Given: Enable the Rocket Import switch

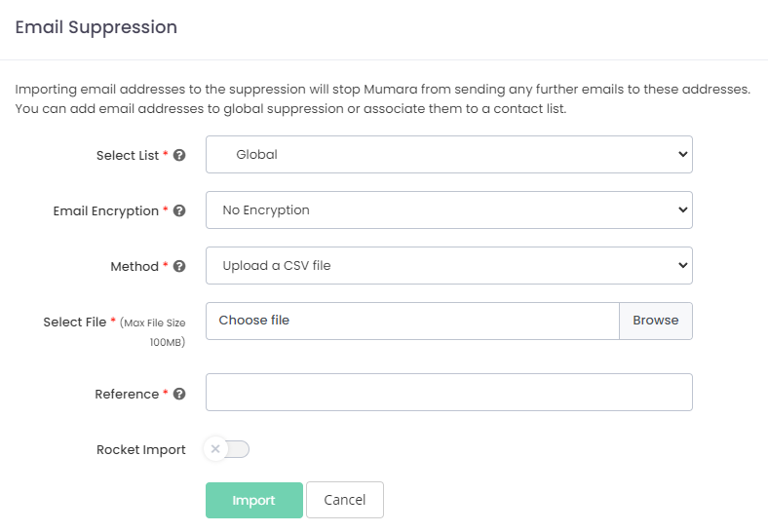Looking at the screenshot, I should click(x=227, y=449).
